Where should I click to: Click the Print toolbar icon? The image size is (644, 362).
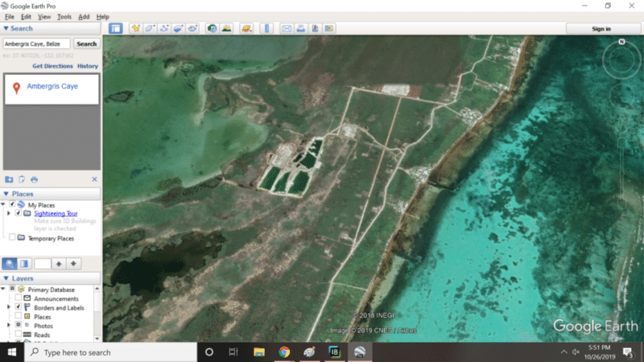pos(300,28)
